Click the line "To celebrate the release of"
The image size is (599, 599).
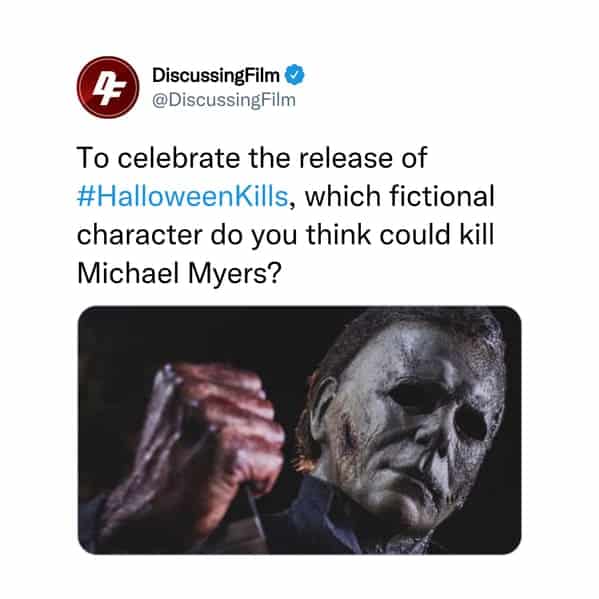252,158
